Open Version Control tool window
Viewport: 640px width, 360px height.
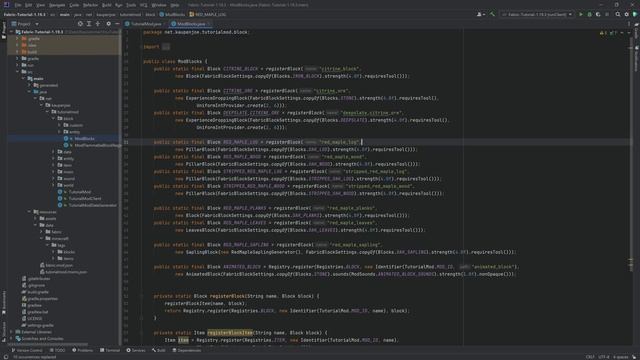point(27,350)
